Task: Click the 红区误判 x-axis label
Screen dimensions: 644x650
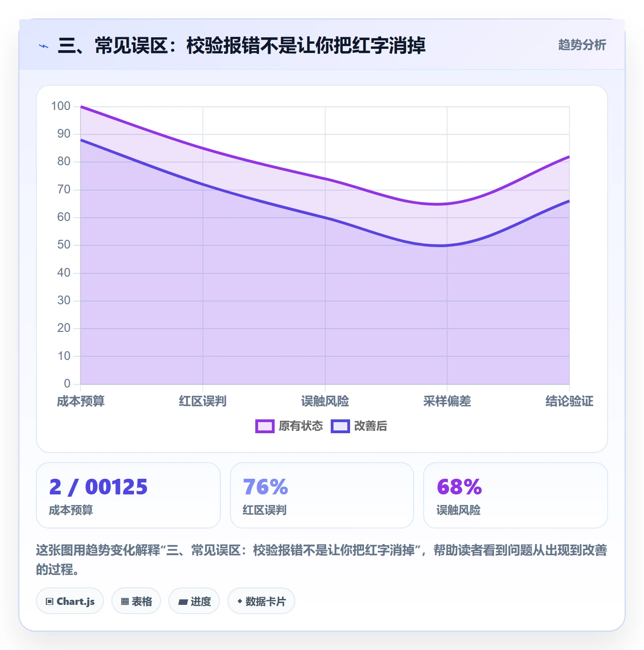Action: point(203,401)
